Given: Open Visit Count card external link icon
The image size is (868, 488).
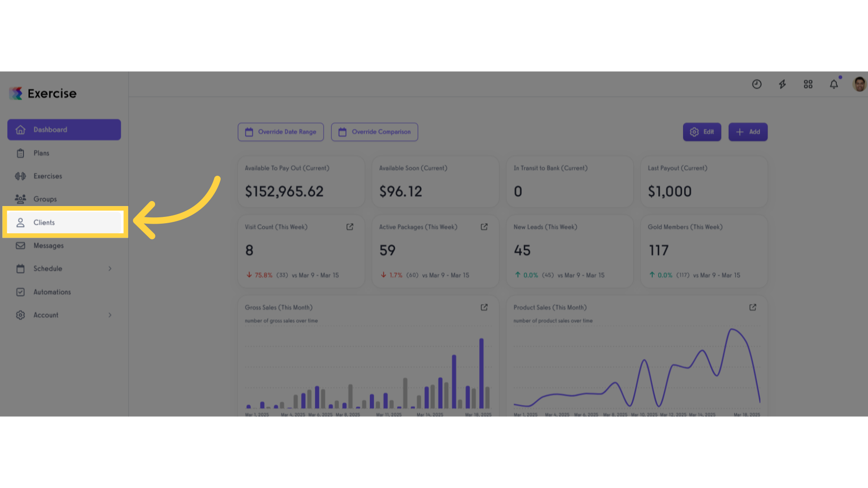Looking at the screenshot, I should coord(350,227).
